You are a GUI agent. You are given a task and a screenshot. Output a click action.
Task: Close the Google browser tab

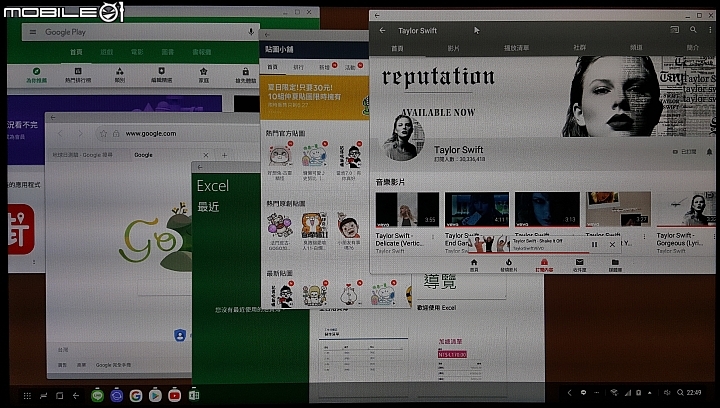(206, 155)
